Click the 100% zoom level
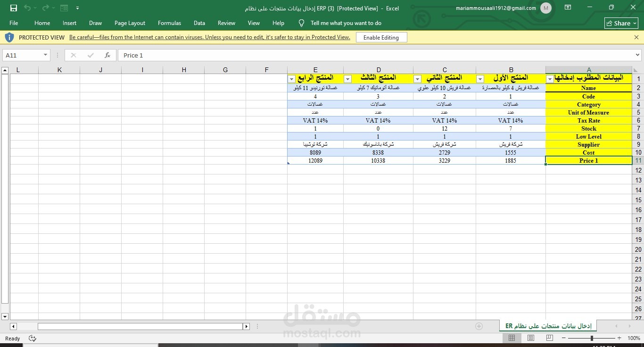 point(634,338)
